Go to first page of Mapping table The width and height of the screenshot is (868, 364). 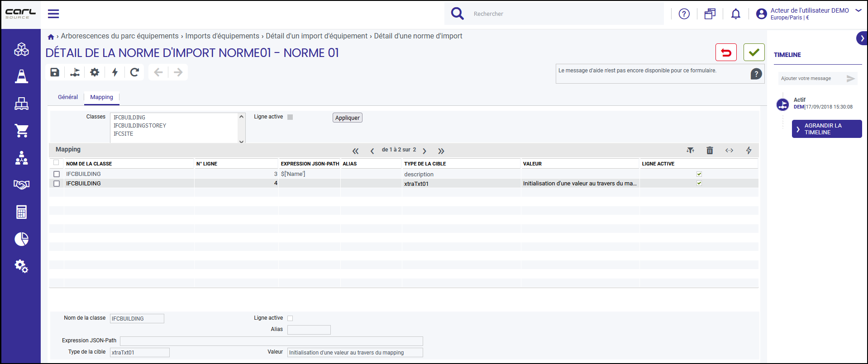tap(356, 151)
